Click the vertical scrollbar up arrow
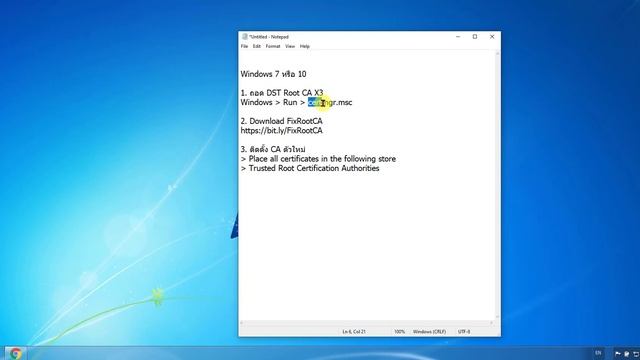 tap(498, 53)
